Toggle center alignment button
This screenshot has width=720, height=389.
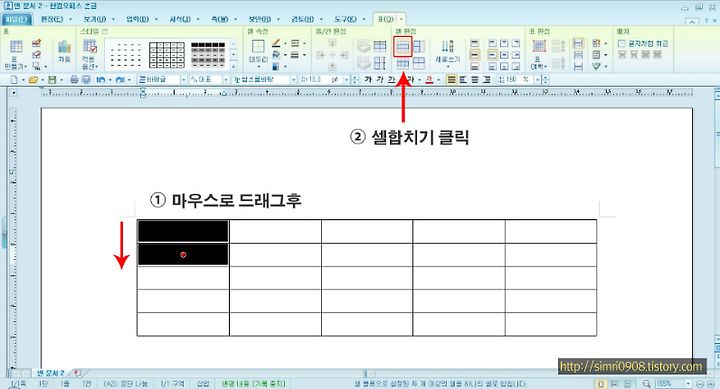tap(475, 80)
